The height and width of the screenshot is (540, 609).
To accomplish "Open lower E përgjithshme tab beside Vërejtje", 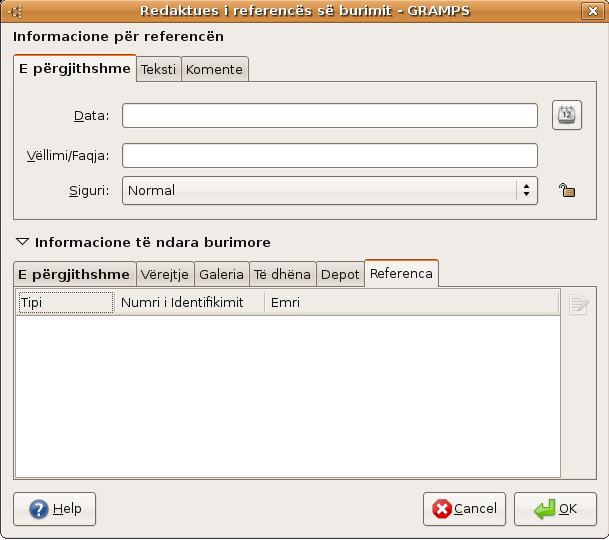I will coord(74,274).
